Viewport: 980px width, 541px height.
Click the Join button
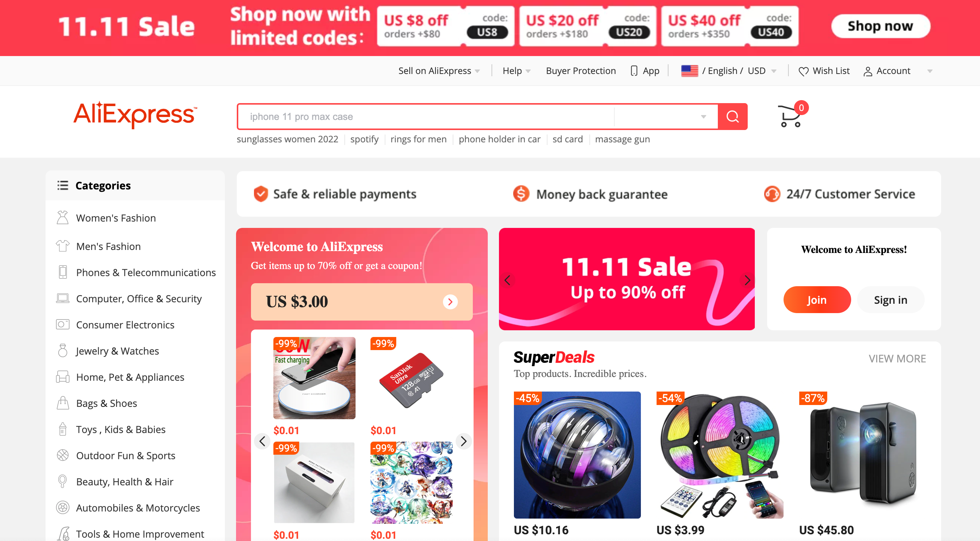pyautogui.click(x=817, y=300)
